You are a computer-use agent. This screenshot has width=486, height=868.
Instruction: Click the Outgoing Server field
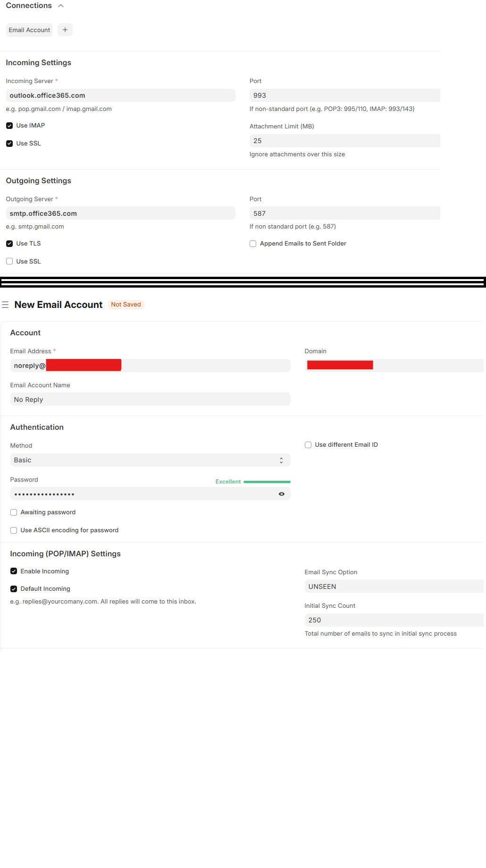[120, 213]
